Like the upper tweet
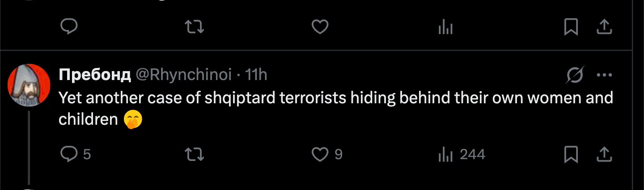Image resolution: width=644 pixels, height=190 pixels. pos(320,28)
